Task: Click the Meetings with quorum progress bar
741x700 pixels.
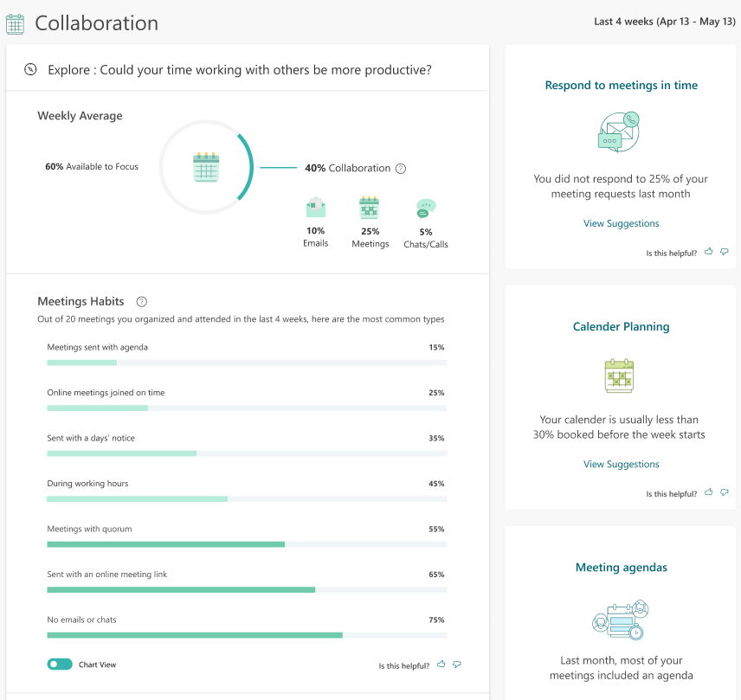Action: pos(247,544)
